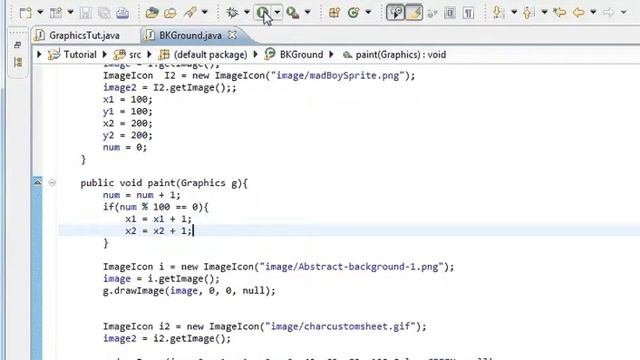640x360 pixels.
Task: Click src folder in breadcrumb
Action: click(135, 55)
